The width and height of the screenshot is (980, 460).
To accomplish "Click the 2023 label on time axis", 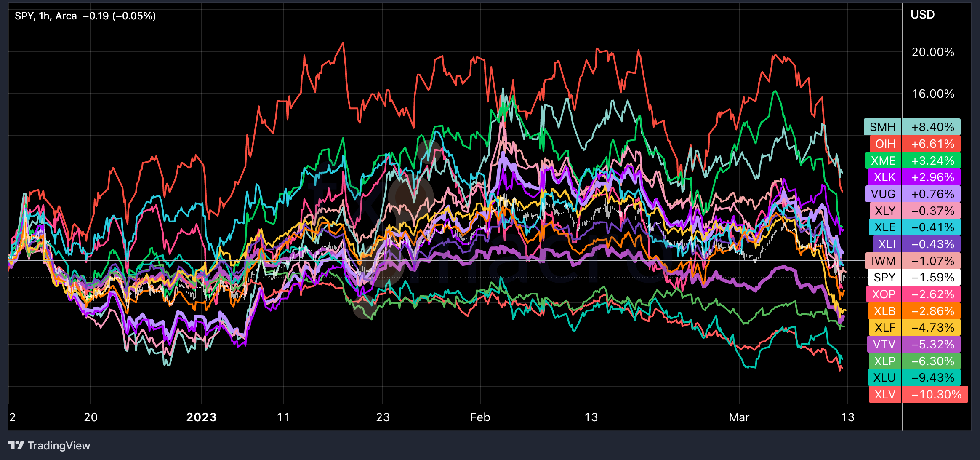I will 201,417.
